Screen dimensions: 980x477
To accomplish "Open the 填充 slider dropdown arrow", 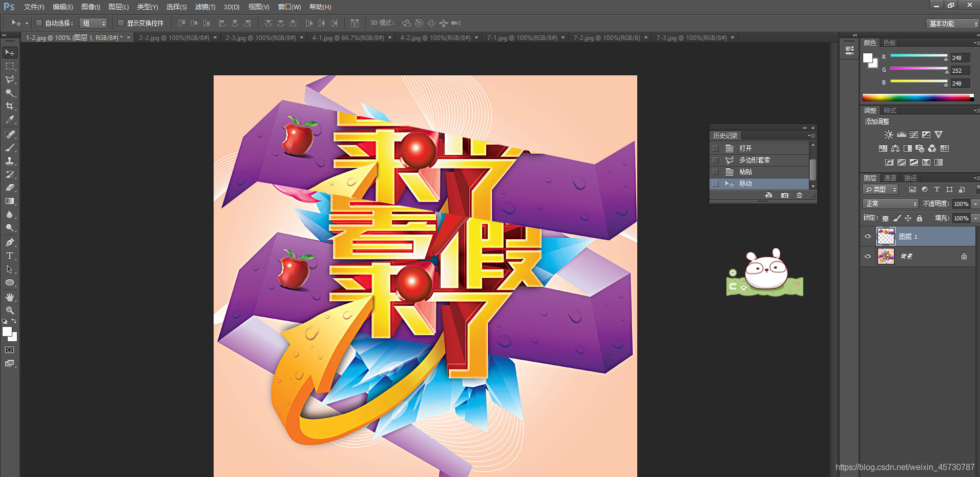I will (975, 218).
